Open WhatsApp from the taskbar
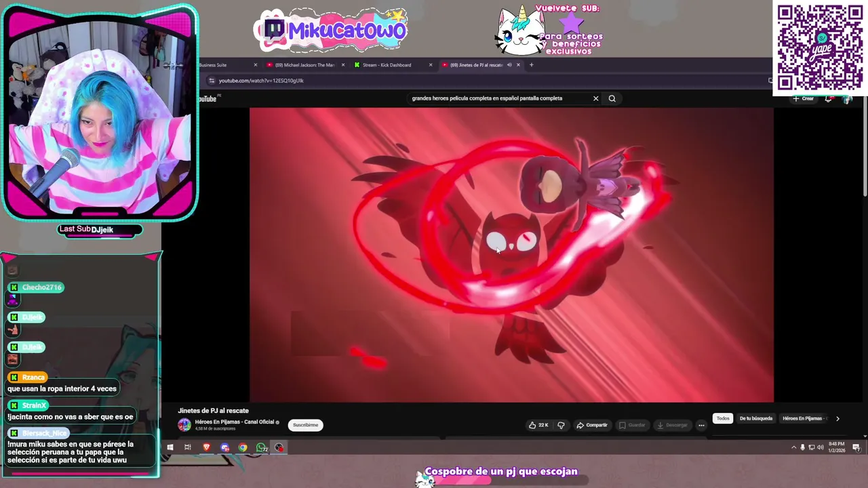Screen dimensions: 868x488 [261, 447]
